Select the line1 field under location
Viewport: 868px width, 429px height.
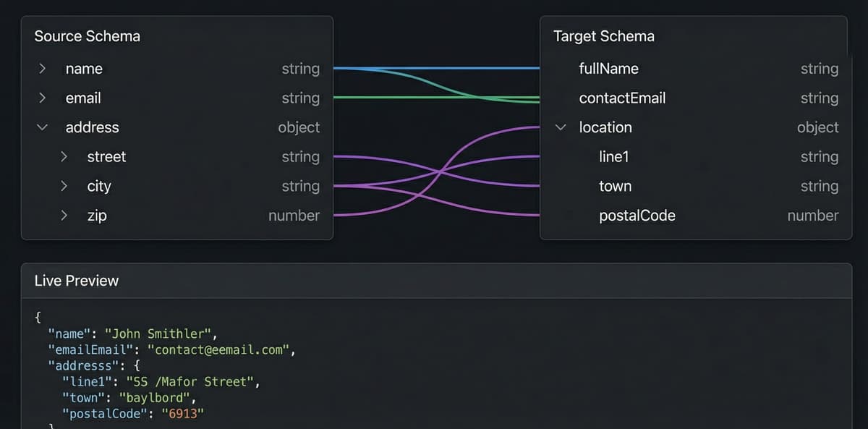pos(613,156)
